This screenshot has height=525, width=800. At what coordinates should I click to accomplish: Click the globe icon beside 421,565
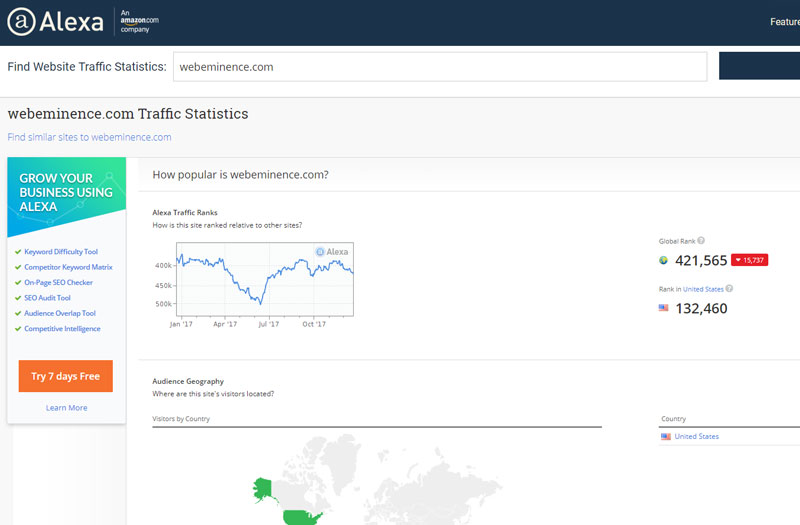[x=663, y=260]
